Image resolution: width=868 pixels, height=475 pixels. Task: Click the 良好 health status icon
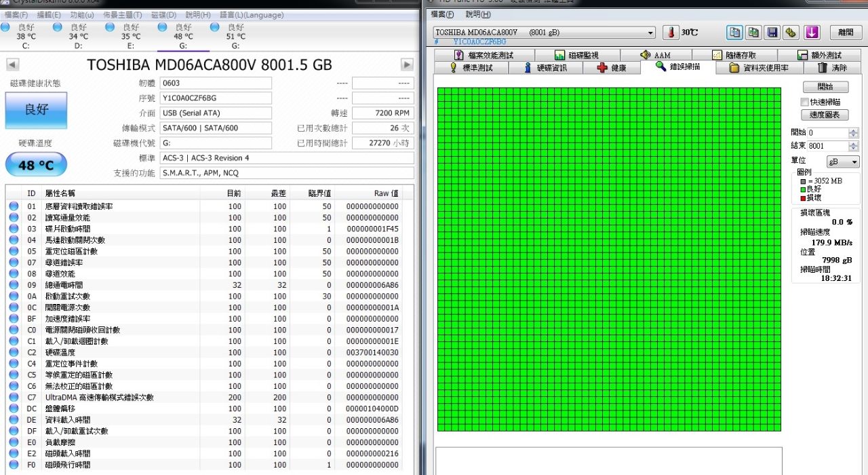[x=36, y=110]
